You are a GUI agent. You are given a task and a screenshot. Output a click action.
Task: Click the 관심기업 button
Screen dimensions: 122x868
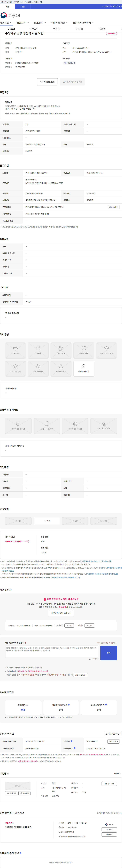[11, 793]
